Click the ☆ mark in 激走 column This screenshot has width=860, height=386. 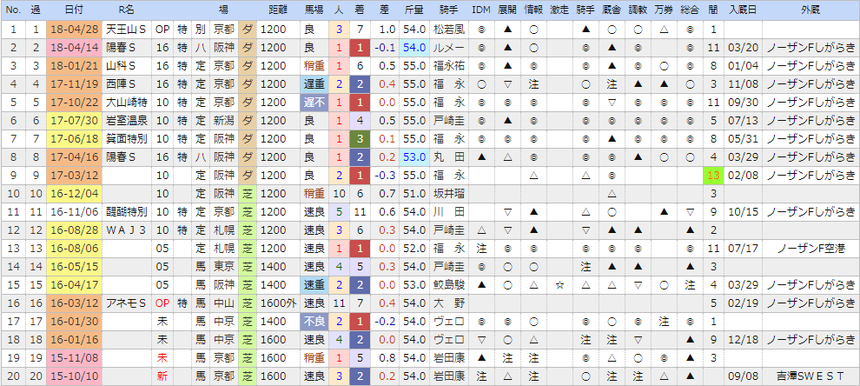560,285
